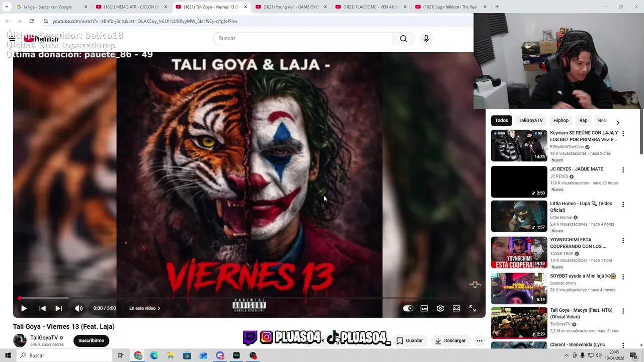Open more actions menu below the video
The image size is (644, 362).
click(x=479, y=340)
